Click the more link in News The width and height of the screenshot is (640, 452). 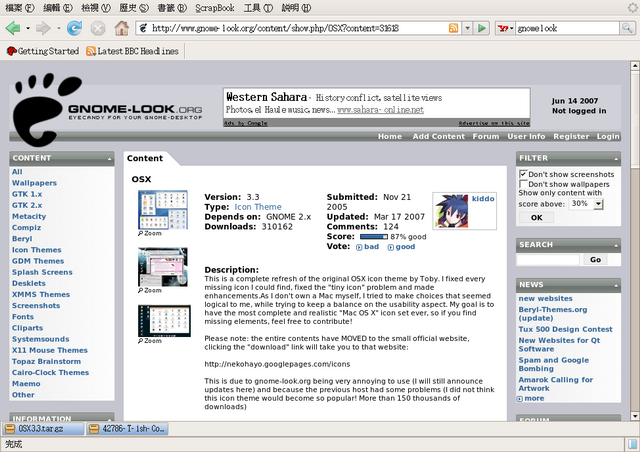pos(531,398)
